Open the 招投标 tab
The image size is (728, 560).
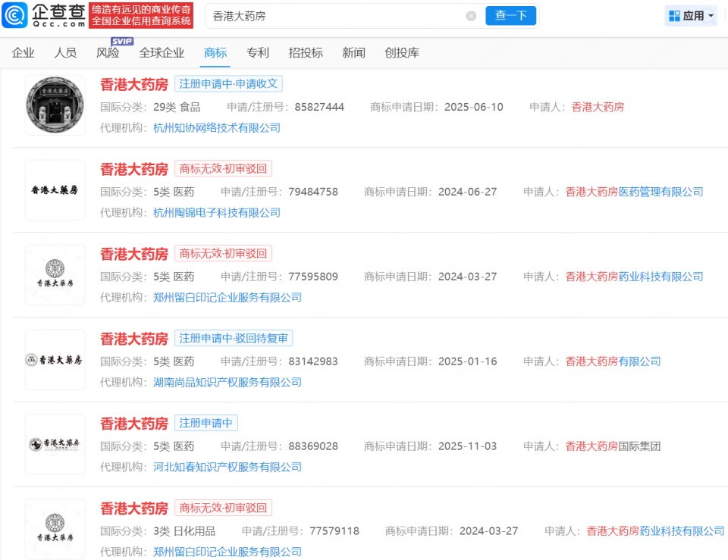click(x=306, y=52)
